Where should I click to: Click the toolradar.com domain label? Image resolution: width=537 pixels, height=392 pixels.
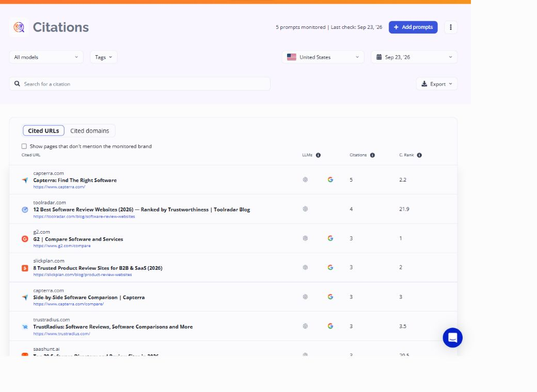[50, 203]
